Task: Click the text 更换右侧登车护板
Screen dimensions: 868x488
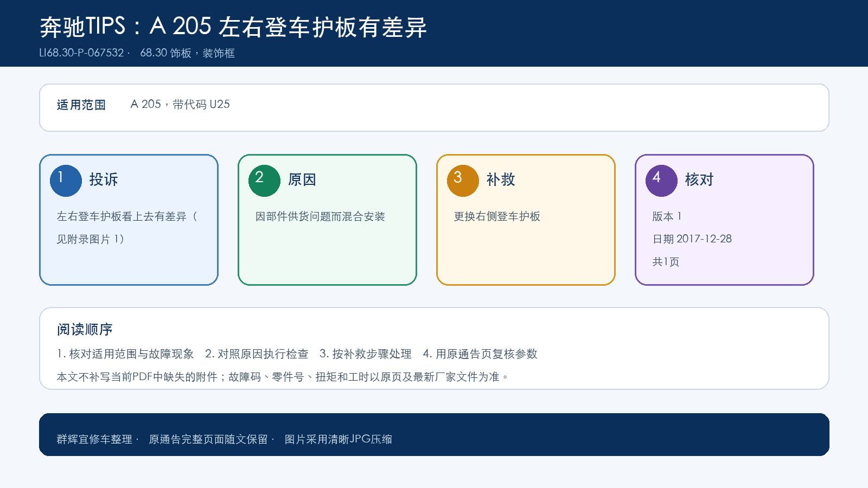Action: [497, 216]
